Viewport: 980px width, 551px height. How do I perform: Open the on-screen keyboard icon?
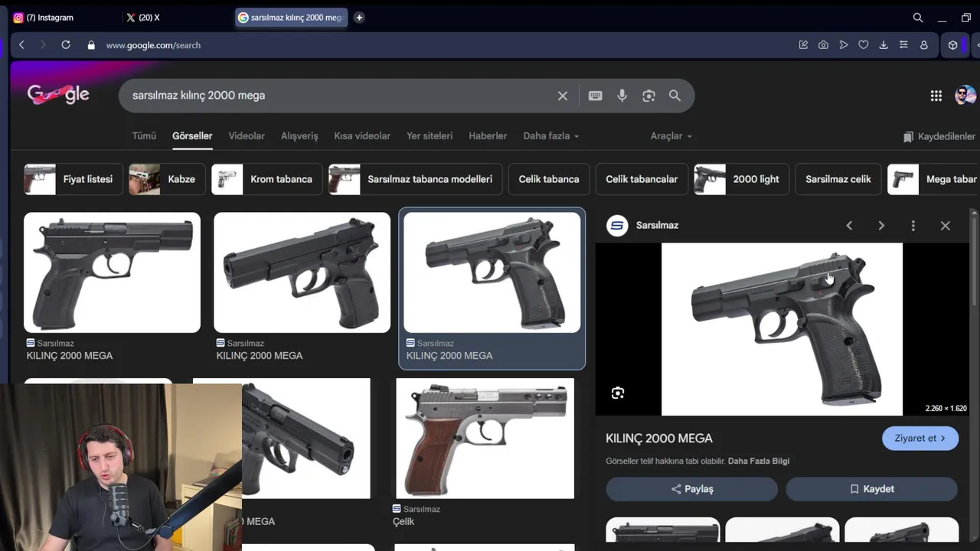(x=595, y=96)
